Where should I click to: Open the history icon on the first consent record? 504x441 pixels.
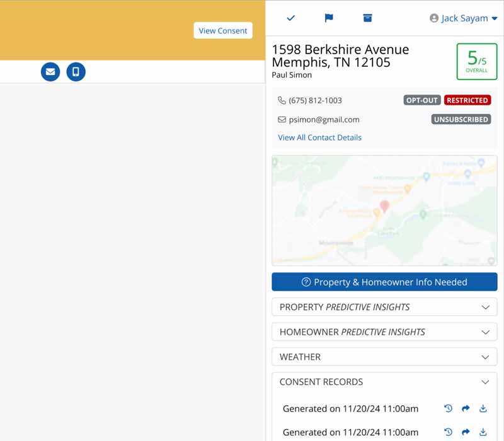[448, 408]
